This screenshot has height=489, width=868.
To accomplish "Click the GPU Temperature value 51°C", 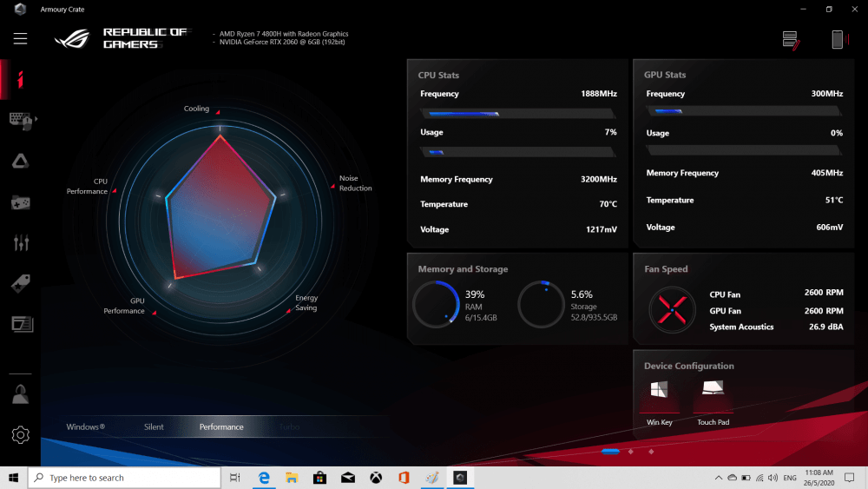I will 834,200.
